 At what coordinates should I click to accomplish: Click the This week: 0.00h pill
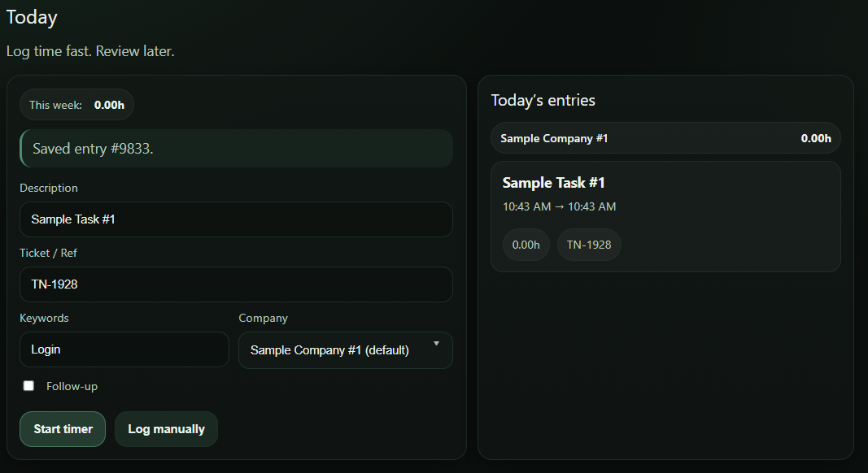click(x=76, y=104)
